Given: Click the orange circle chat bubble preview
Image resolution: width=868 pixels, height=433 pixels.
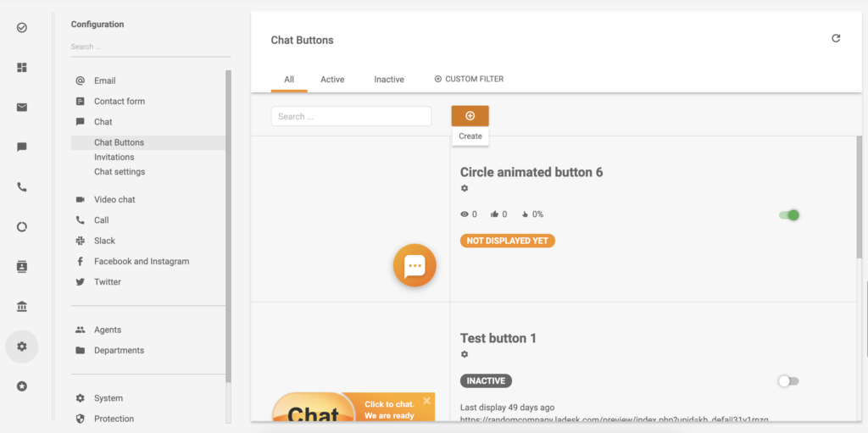Looking at the screenshot, I should pyautogui.click(x=415, y=266).
